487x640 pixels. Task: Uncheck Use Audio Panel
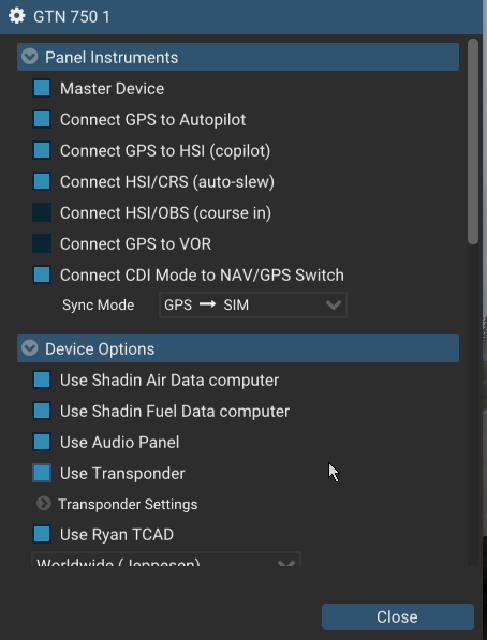pyautogui.click(x=42, y=442)
